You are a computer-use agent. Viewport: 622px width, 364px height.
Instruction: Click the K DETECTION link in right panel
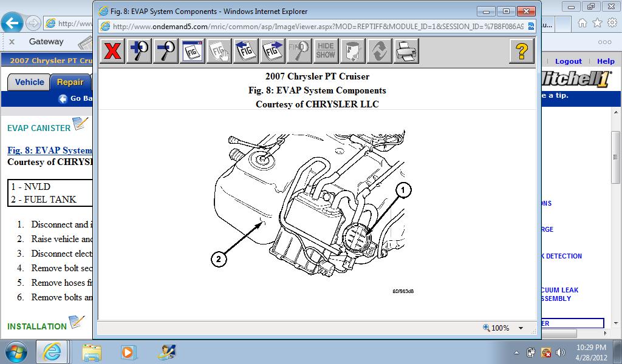pyautogui.click(x=562, y=256)
